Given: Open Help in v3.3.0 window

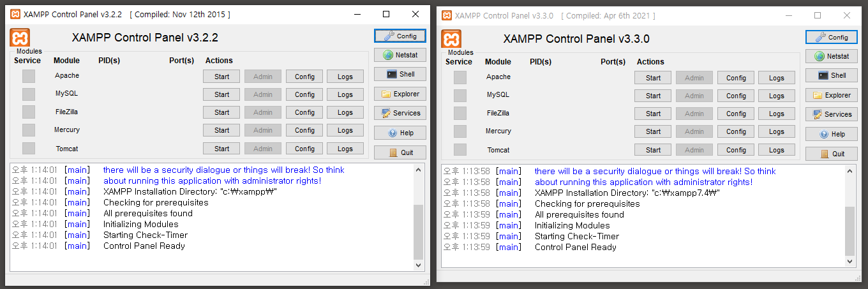Looking at the screenshot, I should click(832, 135).
